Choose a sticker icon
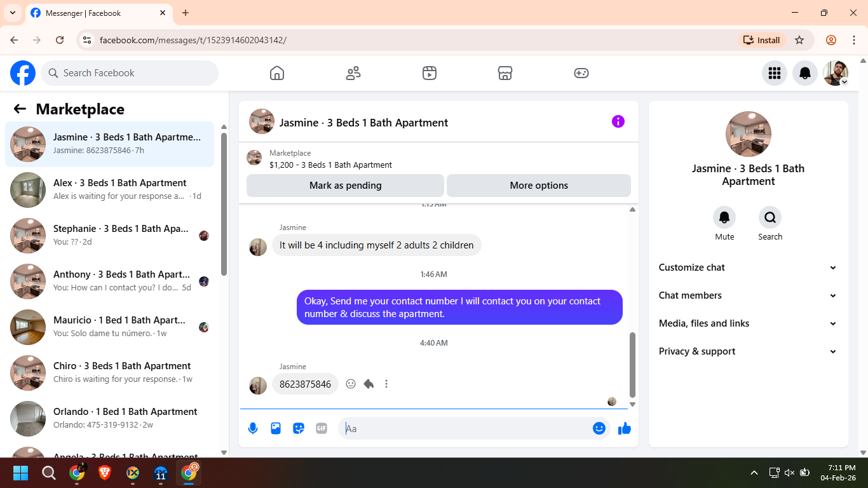This screenshot has height=488, width=868. tap(299, 428)
